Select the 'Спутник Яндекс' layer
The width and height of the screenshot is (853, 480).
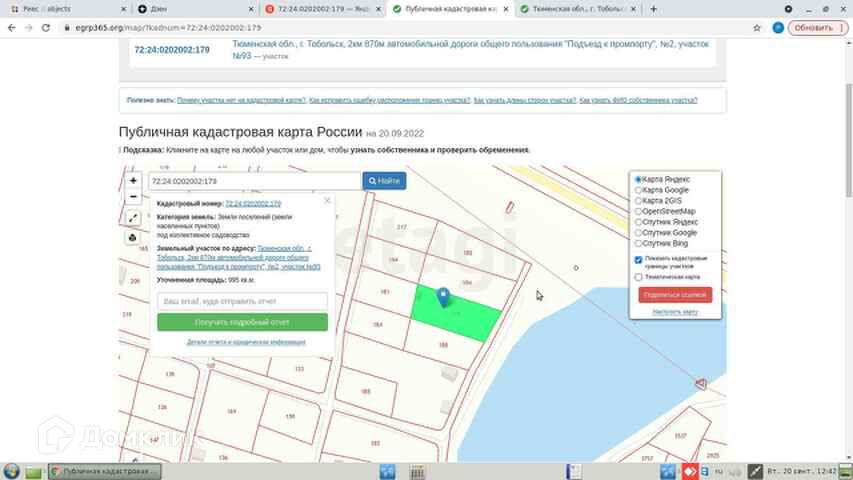[639, 222]
